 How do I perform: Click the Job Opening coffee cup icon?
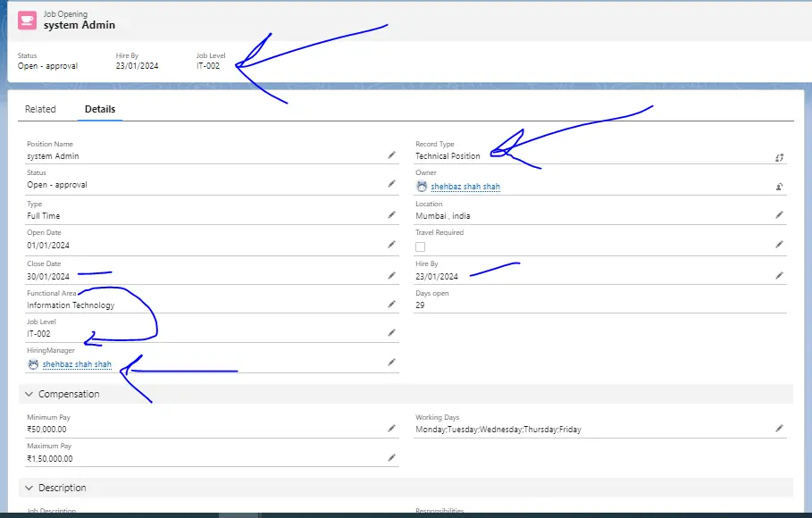pyautogui.click(x=28, y=21)
